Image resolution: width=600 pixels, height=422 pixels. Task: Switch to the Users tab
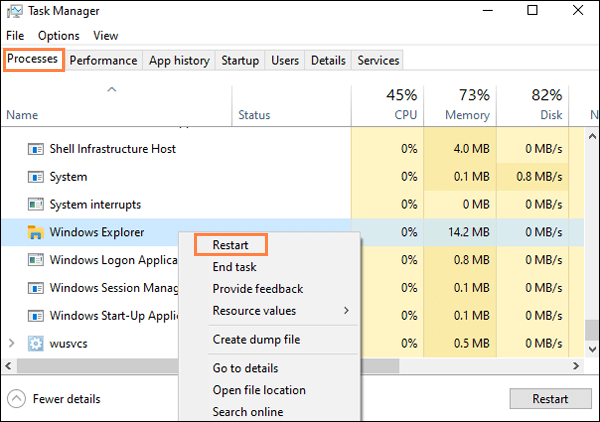coord(285,60)
